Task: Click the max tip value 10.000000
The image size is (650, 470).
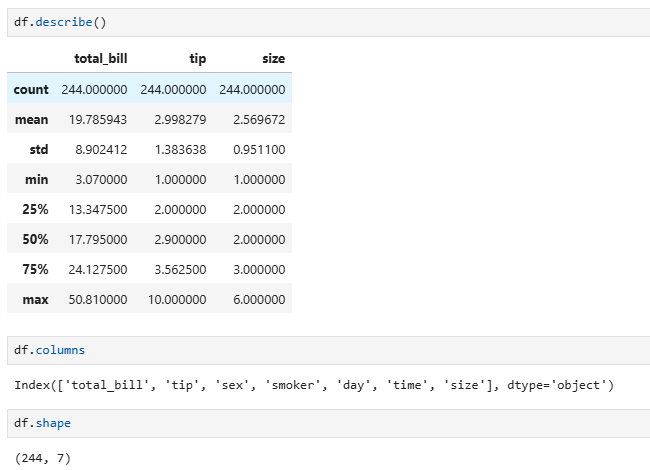Action: click(x=172, y=299)
